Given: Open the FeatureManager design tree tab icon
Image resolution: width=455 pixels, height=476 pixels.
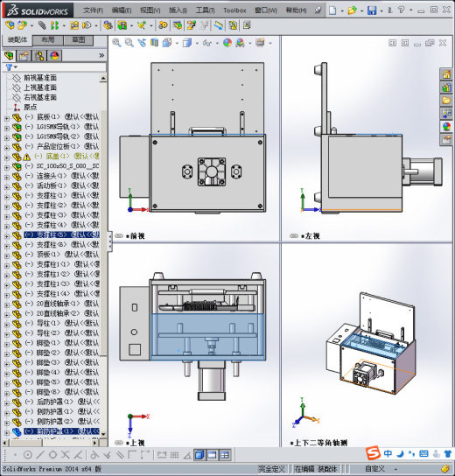Looking at the screenshot, I should 10,56.
